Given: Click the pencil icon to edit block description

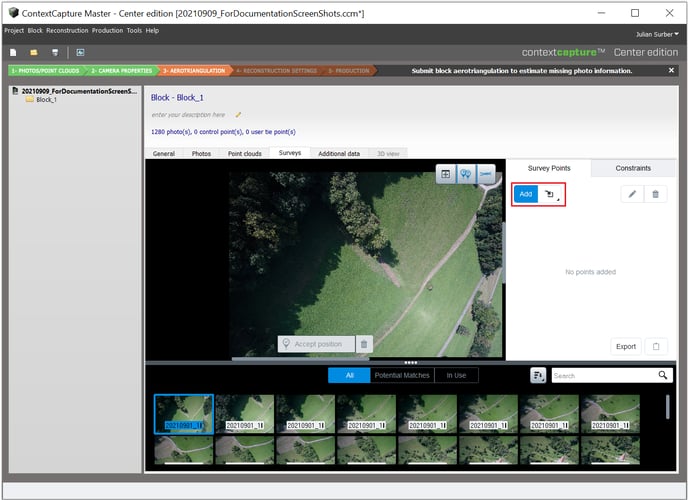Looking at the screenshot, I should [x=238, y=115].
